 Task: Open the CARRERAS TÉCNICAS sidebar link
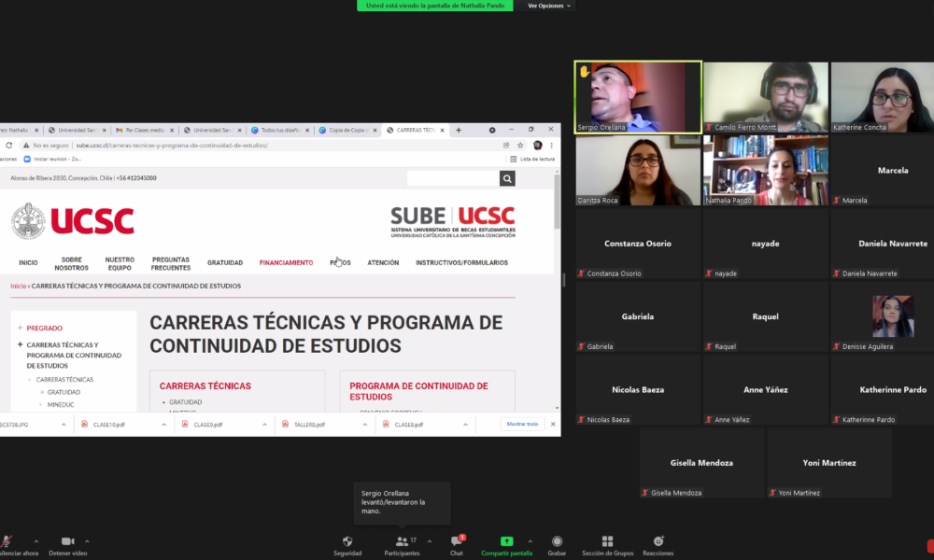(64, 380)
